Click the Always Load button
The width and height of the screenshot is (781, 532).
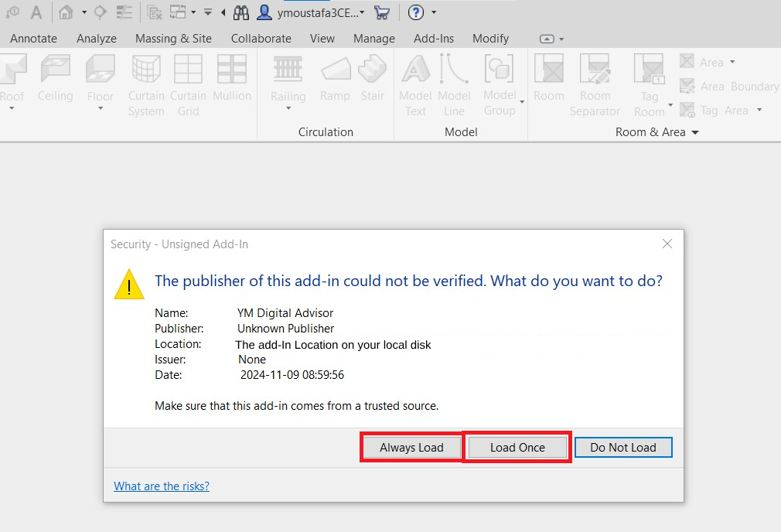(411, 447)
